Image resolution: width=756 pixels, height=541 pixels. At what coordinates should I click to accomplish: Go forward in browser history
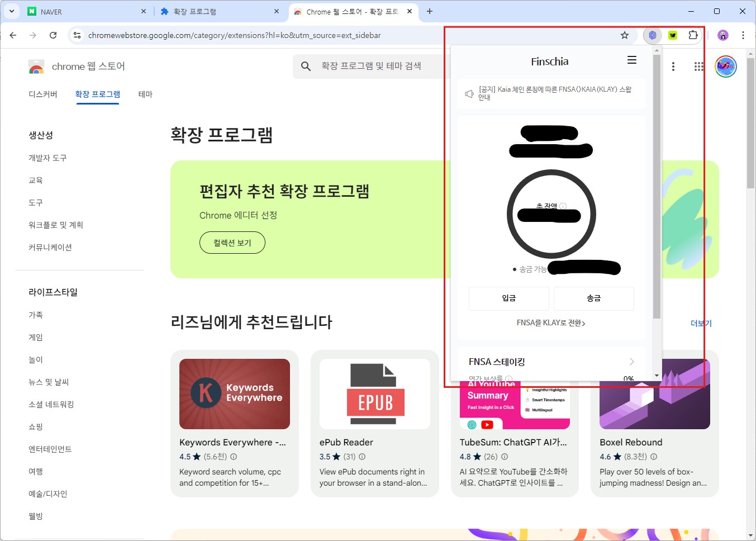(33, 35)
